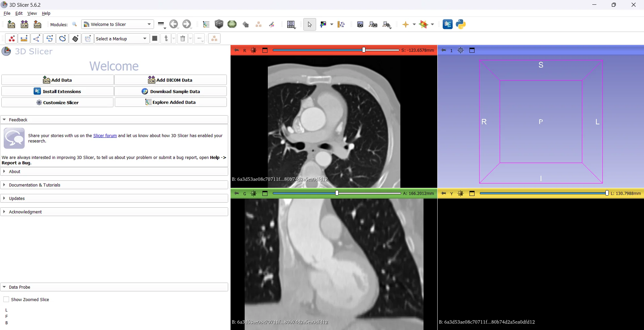This screenshot has height=330, width=644.
Task: Open the Python console icon
Action: point(461,24)
